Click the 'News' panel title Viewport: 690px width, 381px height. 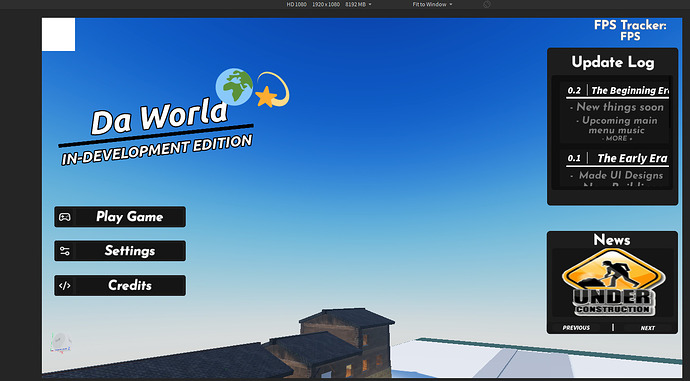[x=612, y=240]
